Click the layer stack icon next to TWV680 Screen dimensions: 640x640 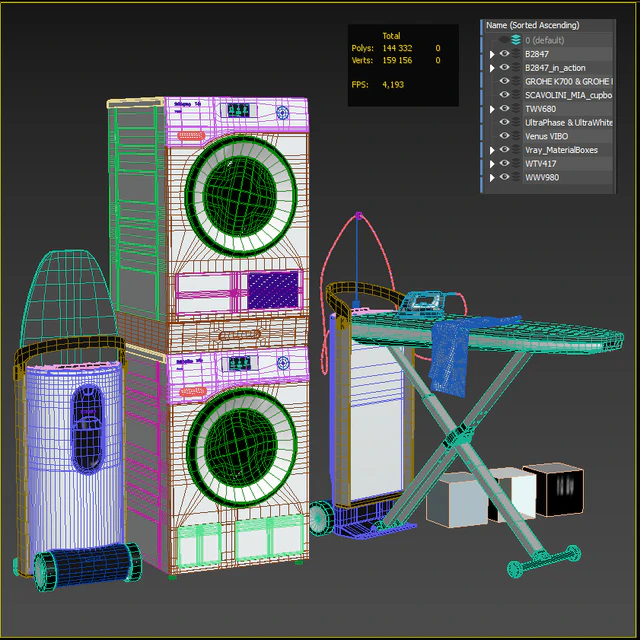516,109
